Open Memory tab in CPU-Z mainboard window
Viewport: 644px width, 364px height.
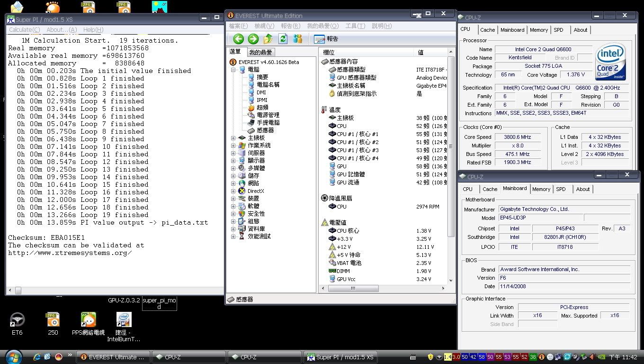click(x=541, y=189)
